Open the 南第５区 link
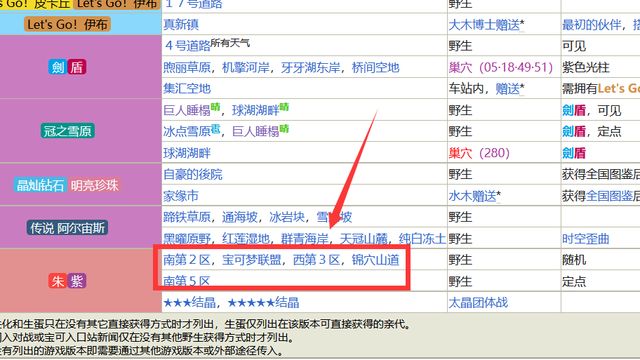Viewport: 640px width, 360px height. [187, 281]
